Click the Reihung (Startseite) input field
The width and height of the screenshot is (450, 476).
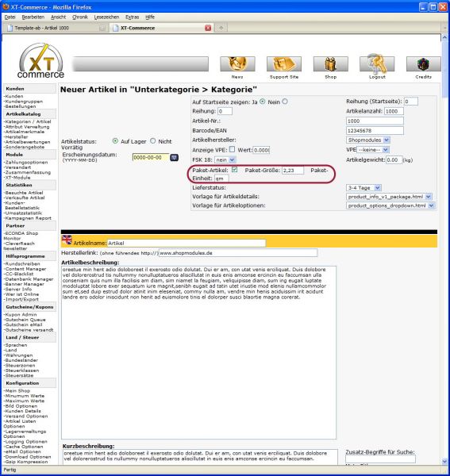[411, 102]
